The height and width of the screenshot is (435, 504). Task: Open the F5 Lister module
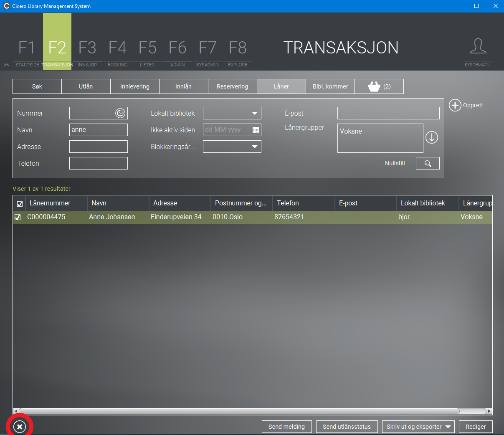147,53
